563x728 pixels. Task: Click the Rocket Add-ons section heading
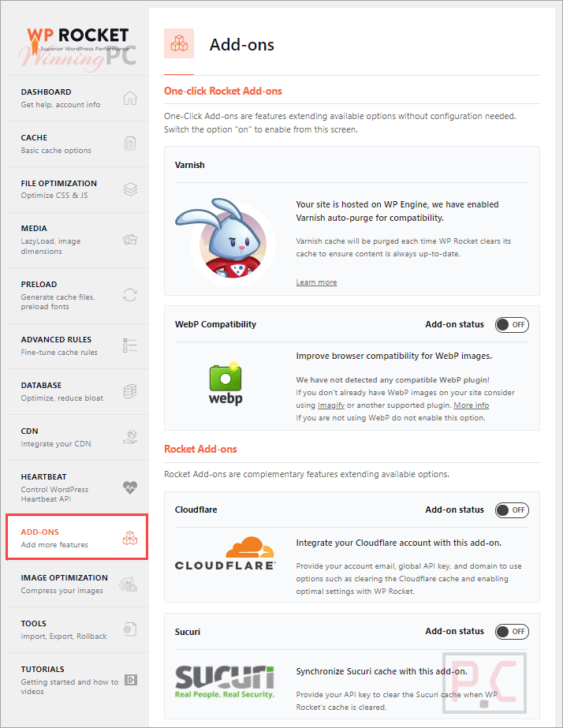200,449
